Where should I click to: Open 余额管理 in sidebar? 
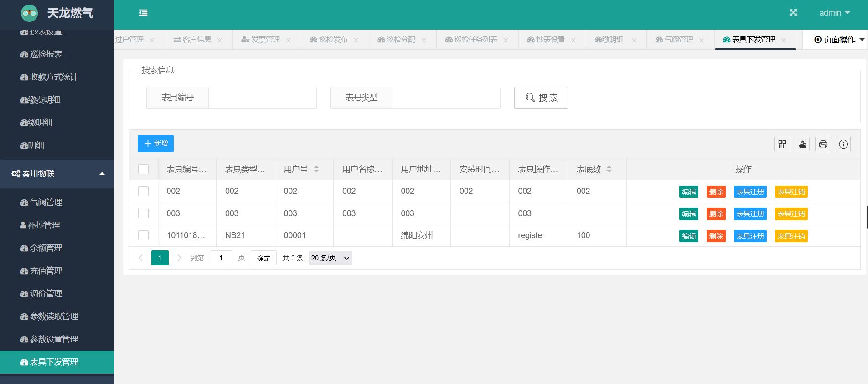coord(57,248)
